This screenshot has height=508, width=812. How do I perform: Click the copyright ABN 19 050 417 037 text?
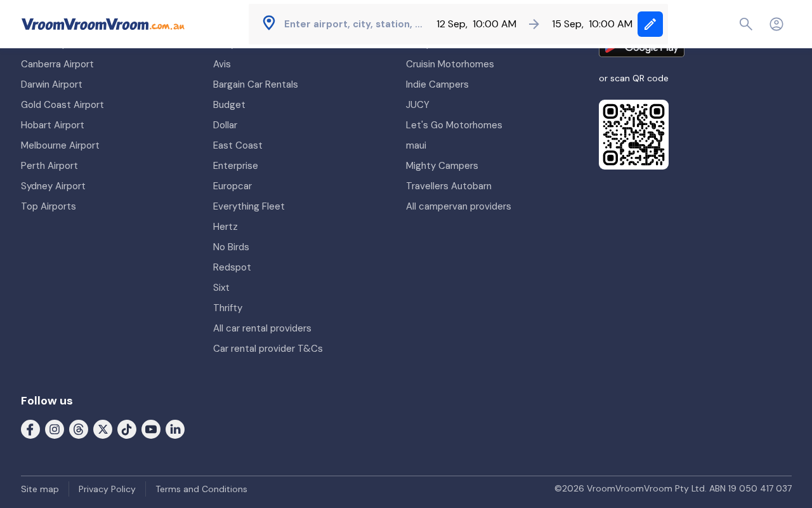tap(673, 489)
